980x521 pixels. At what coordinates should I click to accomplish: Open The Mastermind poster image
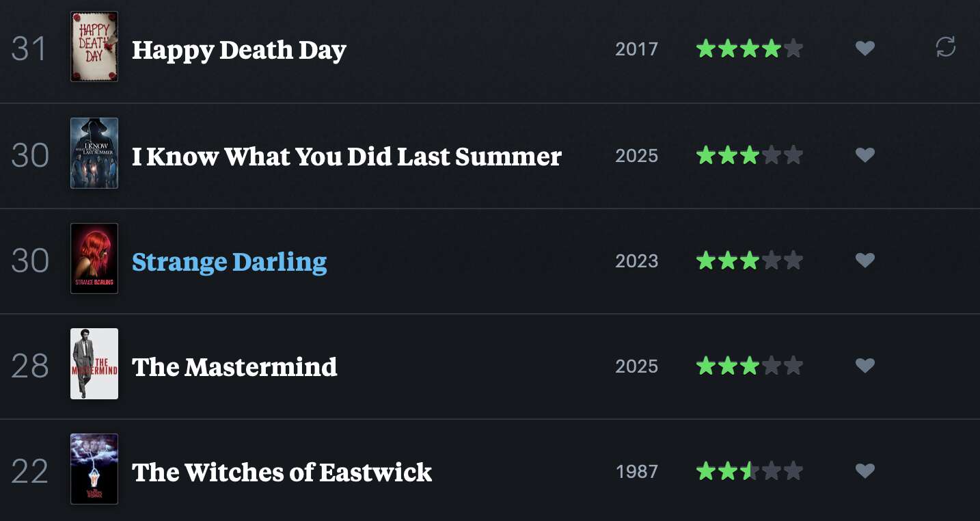click(94, 364)
